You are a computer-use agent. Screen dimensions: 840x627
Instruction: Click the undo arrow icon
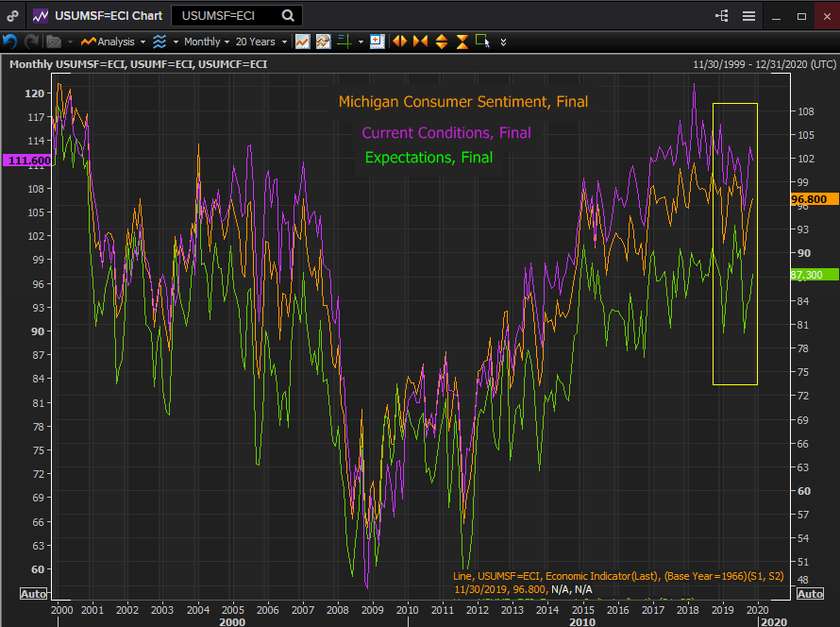10,42
